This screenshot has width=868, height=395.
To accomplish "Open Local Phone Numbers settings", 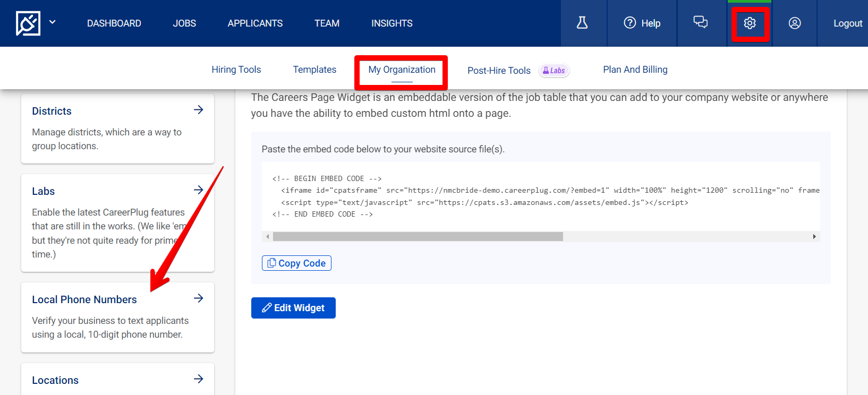I will click(x=84, y=299).
